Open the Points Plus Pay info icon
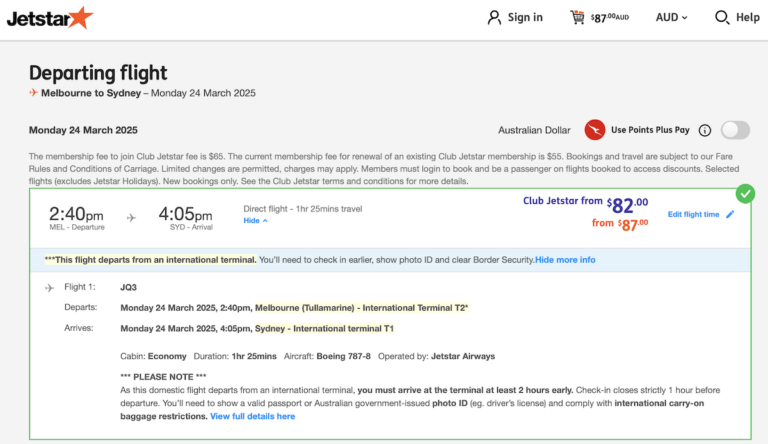The height and width of the screenshot is (444, 768). click(x=704, y=130)
